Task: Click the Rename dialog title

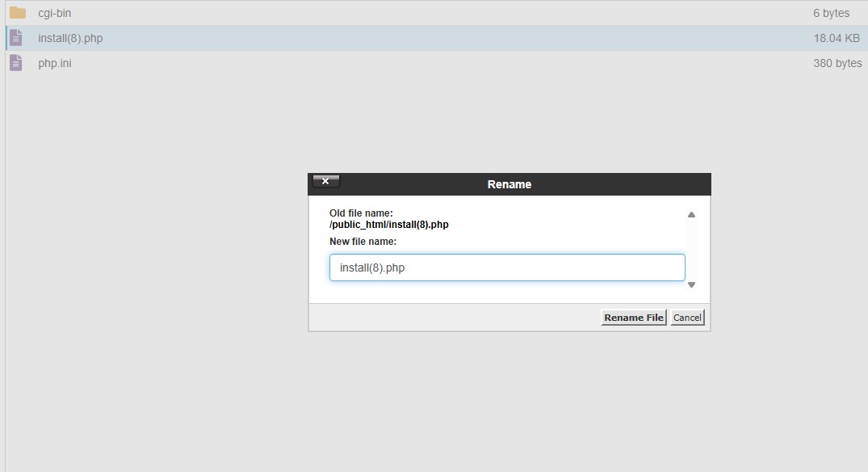Action: tap(509, 184)
